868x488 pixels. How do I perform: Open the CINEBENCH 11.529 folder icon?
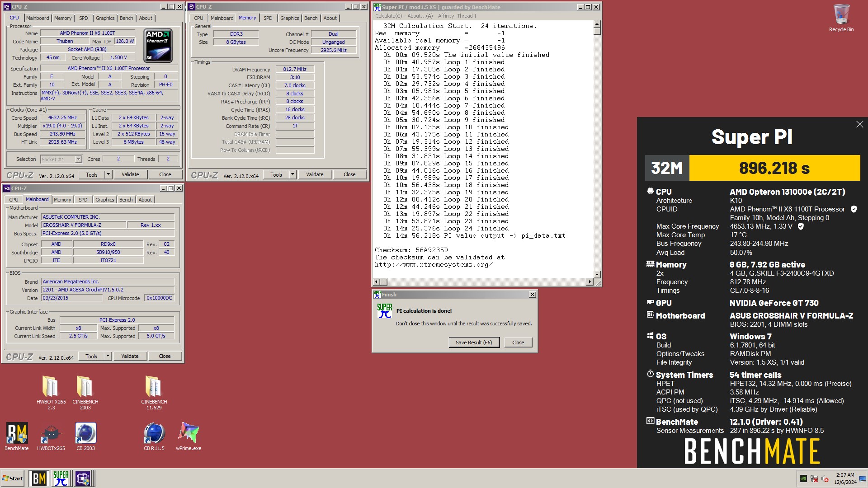point(154,392)
